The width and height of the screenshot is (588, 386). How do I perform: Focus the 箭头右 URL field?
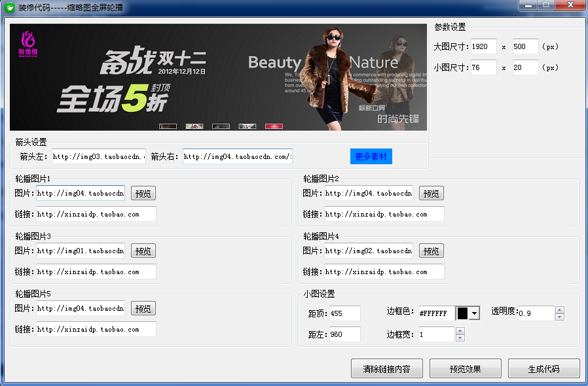(238, 156)
